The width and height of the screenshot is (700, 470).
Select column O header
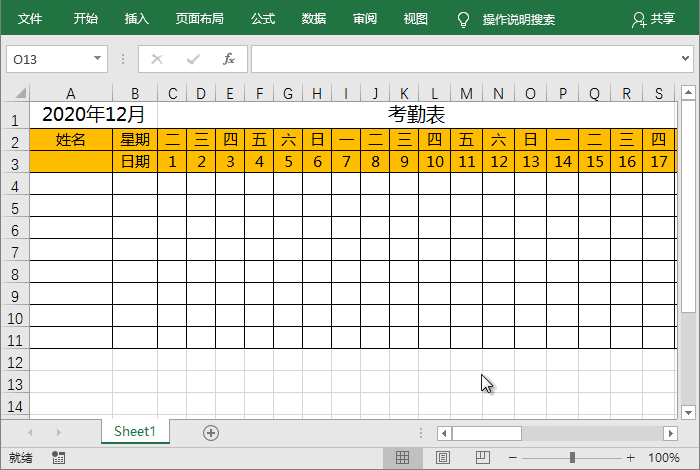tap(530, 93)
